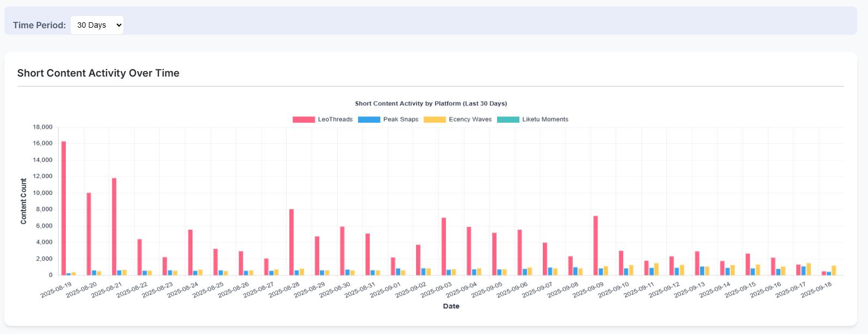Select the blue Peak Snaps bar on 2025-09-17
Viewport: 868px width, 334px height.
tap(803, 270)
